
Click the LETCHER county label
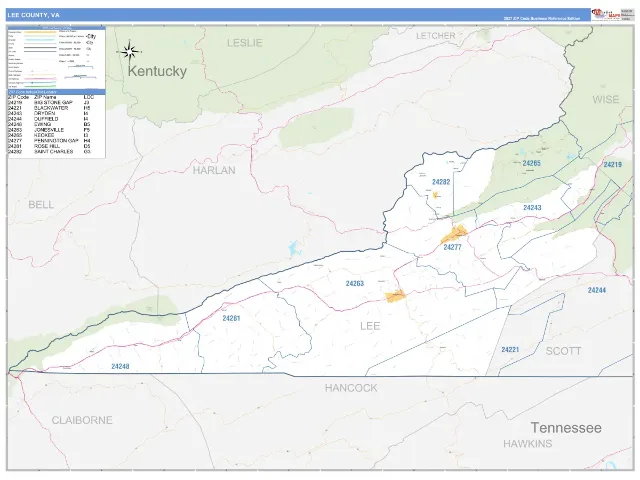click(x=436, y=36)
